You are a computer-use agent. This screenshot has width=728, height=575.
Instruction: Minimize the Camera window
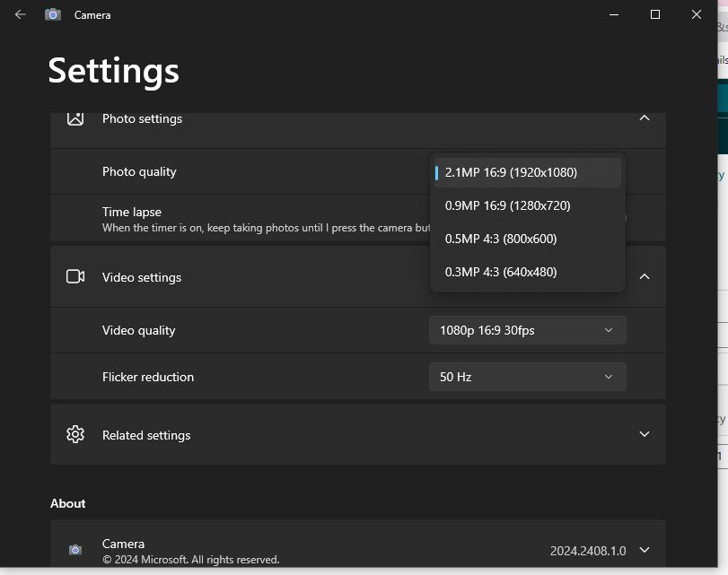click(x=614, y=14)
